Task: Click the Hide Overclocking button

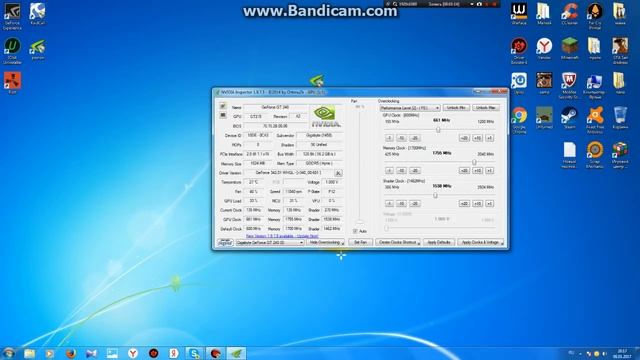Action: tap(325, 242)
